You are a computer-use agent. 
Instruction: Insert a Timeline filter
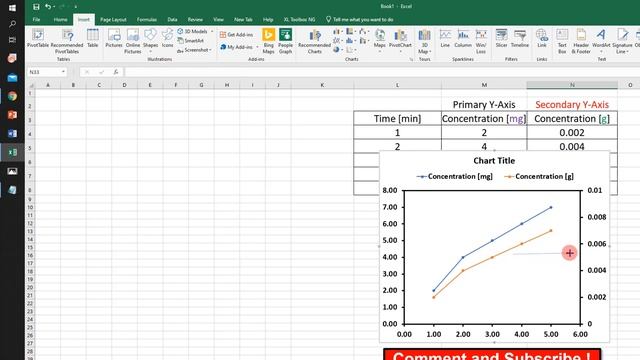click(x=520, y=38)
